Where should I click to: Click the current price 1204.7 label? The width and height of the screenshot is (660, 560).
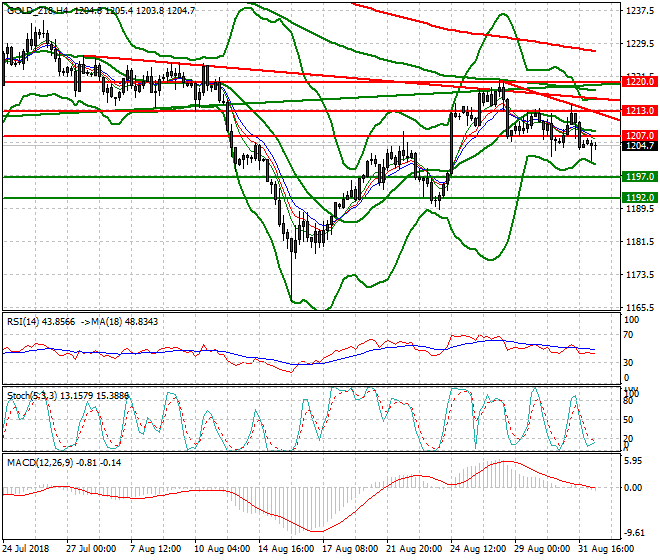tap(637, 146)
